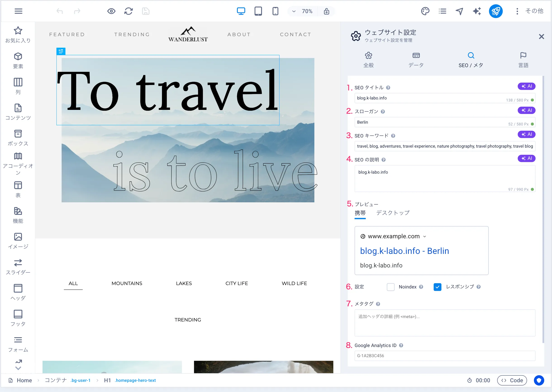Click the save disk icon

[146, 11]
